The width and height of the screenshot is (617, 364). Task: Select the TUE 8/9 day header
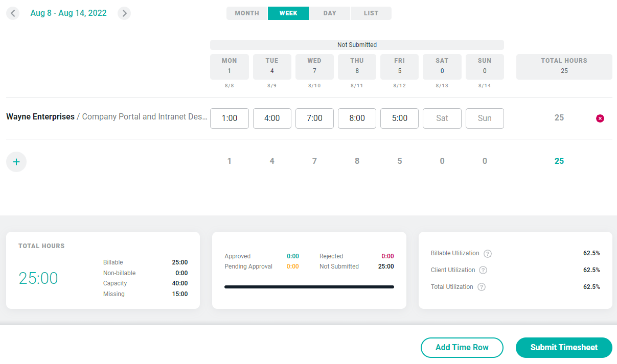click(272, 67)
